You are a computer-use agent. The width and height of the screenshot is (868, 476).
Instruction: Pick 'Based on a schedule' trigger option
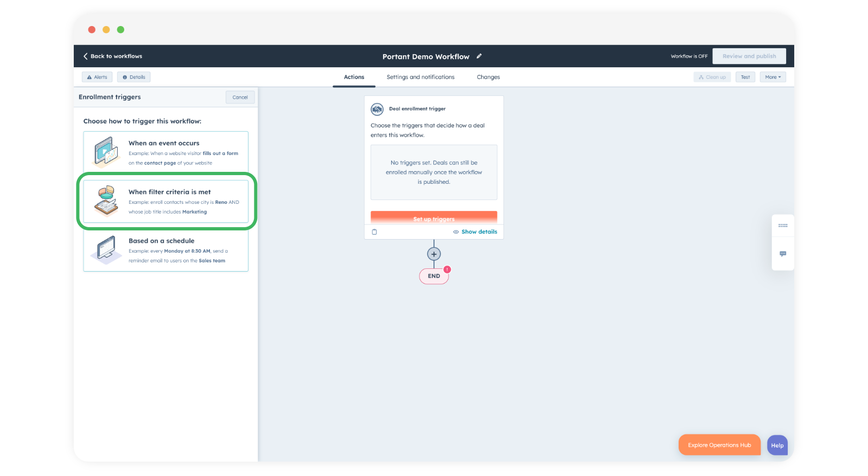[x=165, y=250]
